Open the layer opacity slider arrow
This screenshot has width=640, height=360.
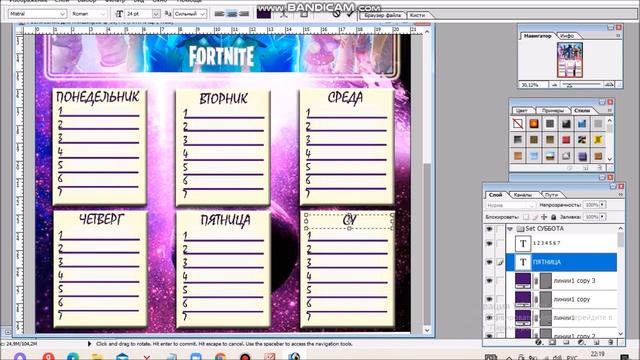pos(602,205)
